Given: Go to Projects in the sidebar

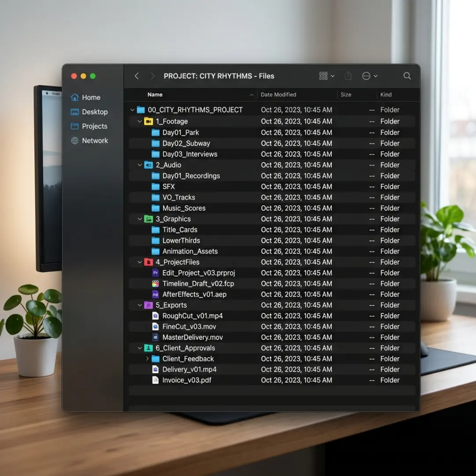Looking at the screenshot, I should [95, 126].
